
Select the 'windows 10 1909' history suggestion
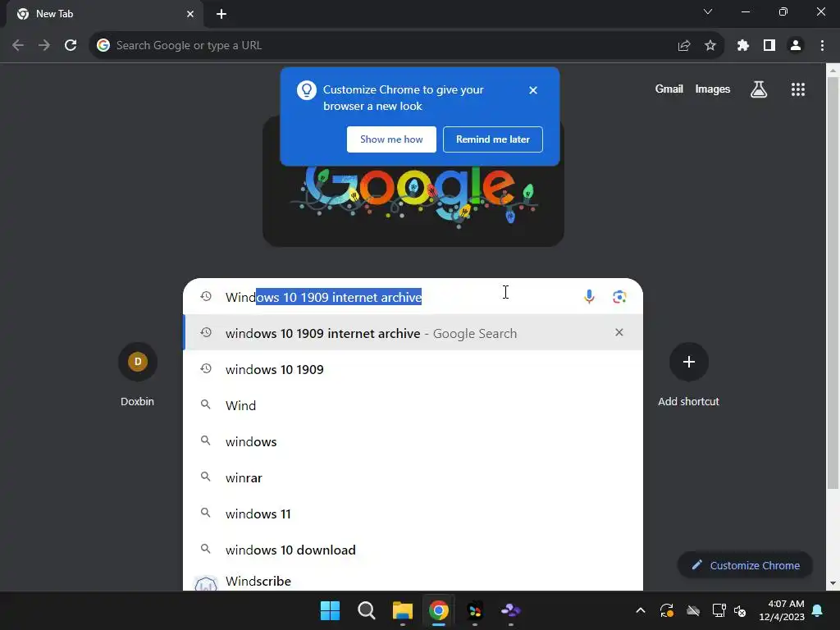[x=413, y=369]
